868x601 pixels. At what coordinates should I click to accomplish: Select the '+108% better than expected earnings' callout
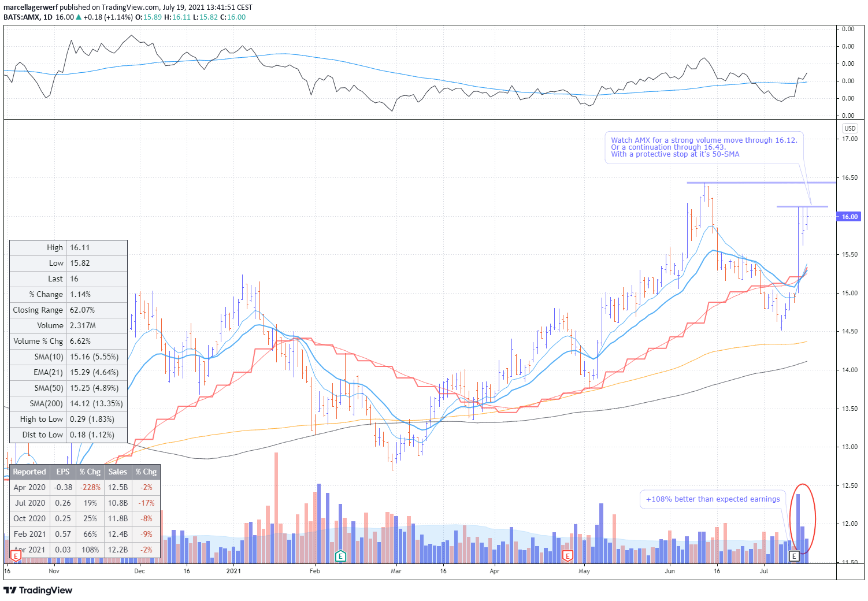pos(713,499)
